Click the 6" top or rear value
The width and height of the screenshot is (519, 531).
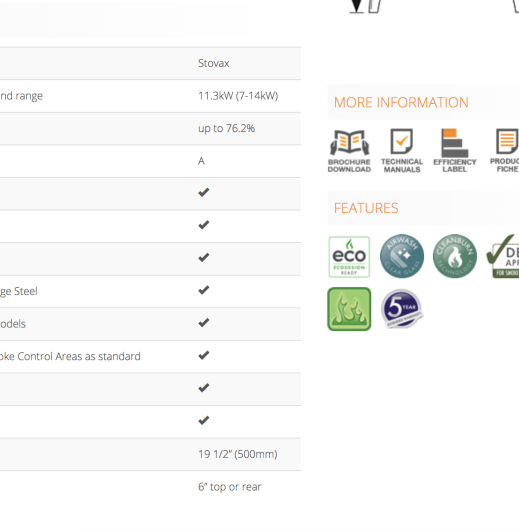coord(230,487)
